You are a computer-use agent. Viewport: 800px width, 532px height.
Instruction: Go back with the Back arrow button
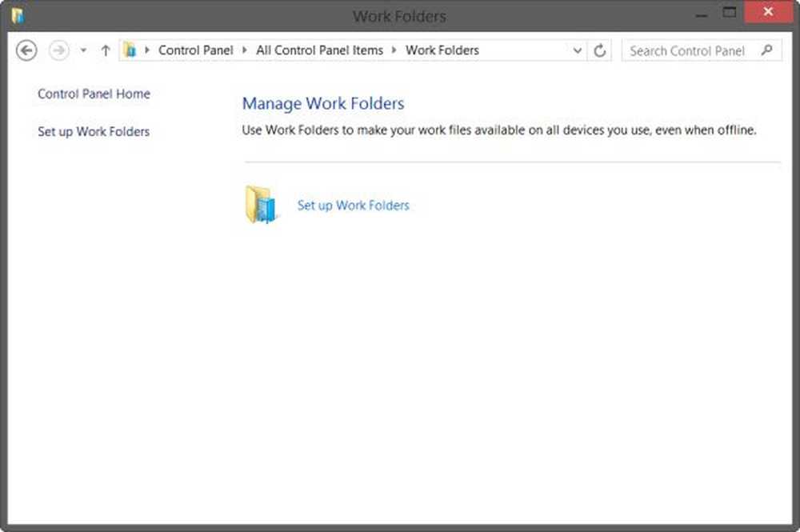pyautogui.click(x=26, y=50)
